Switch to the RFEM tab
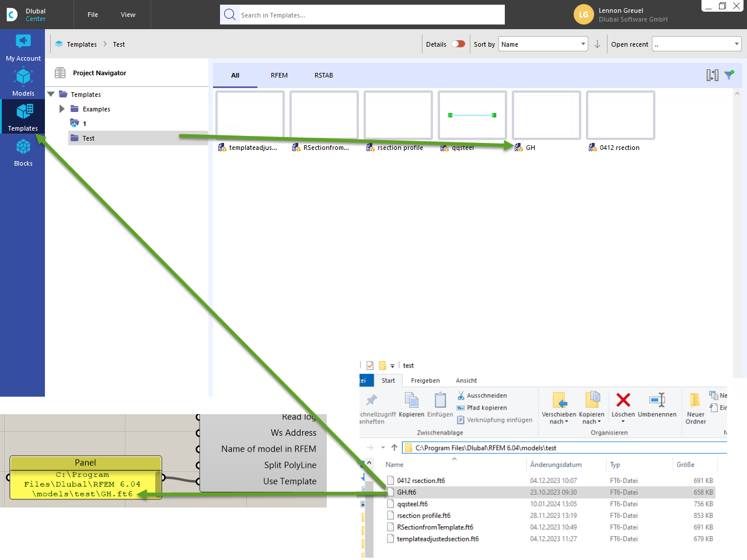747x560 pixels. tap(279, 75)
